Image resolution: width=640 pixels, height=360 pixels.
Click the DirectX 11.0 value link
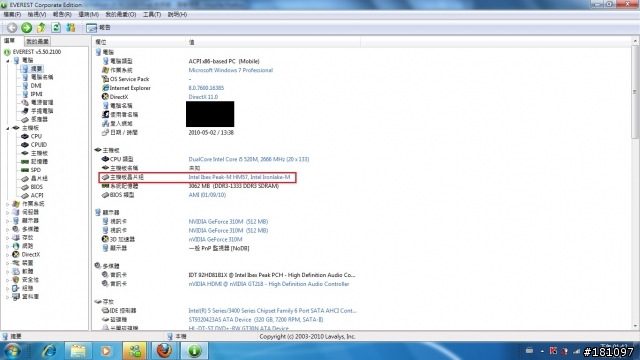203,97
